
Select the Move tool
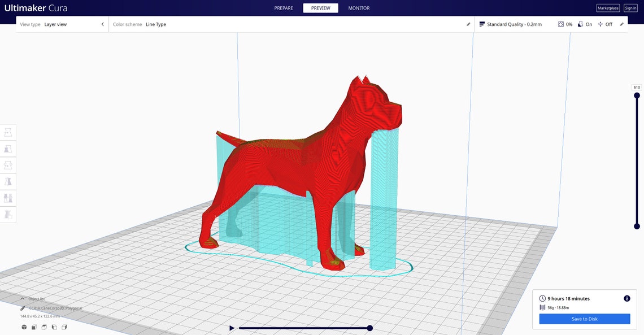click(x=8, y=132)
